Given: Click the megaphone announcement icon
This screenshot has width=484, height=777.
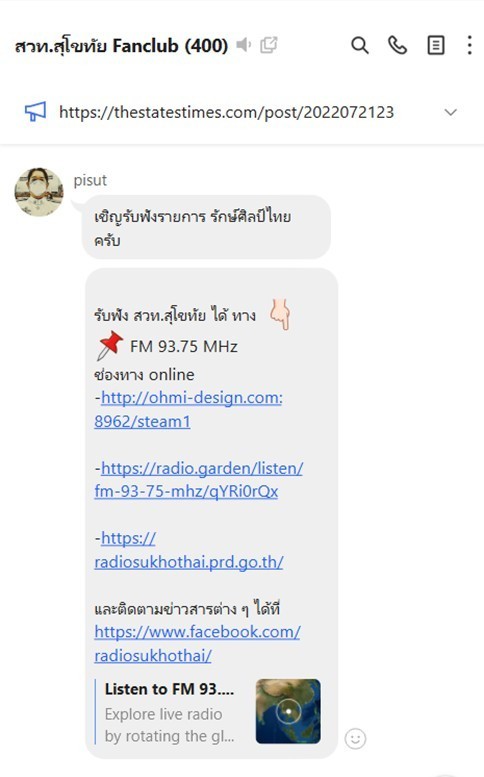Looking at the screenshot, I should 36,111.
